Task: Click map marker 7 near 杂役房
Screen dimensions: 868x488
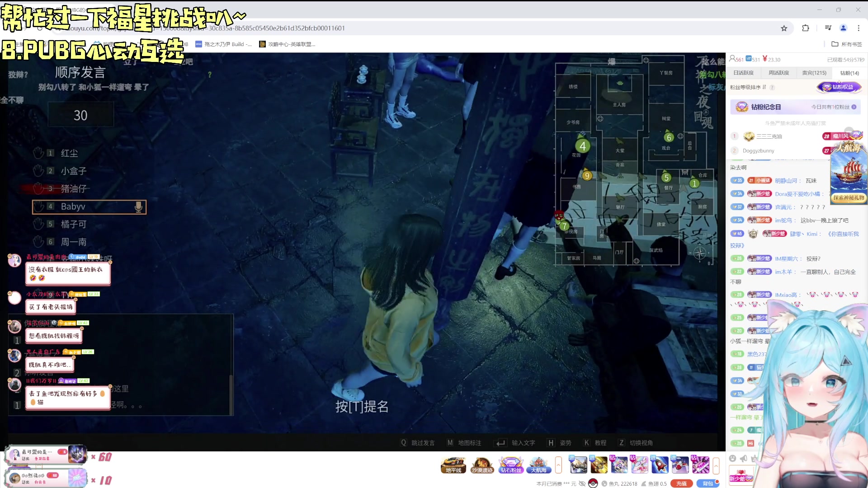Action: pyautogui.click(x=564, y=226)
